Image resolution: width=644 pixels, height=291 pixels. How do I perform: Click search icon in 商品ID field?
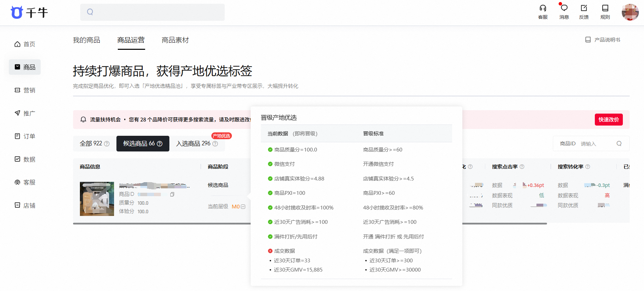coord(619,144)
